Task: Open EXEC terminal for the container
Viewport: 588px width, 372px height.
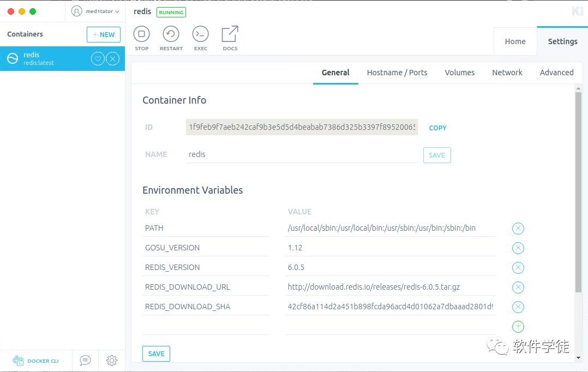Action: 201,34
